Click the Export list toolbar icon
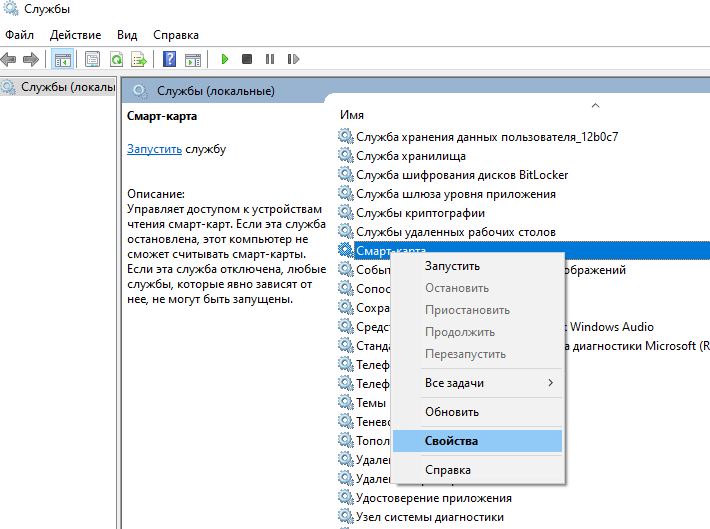 pyautogui.click(x=139, y=59)
